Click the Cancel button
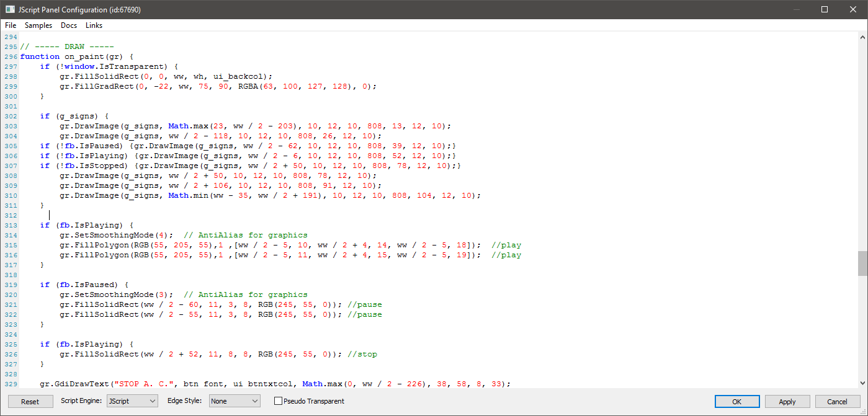Viewport: 868px width, 416px height. coord(837,401)
